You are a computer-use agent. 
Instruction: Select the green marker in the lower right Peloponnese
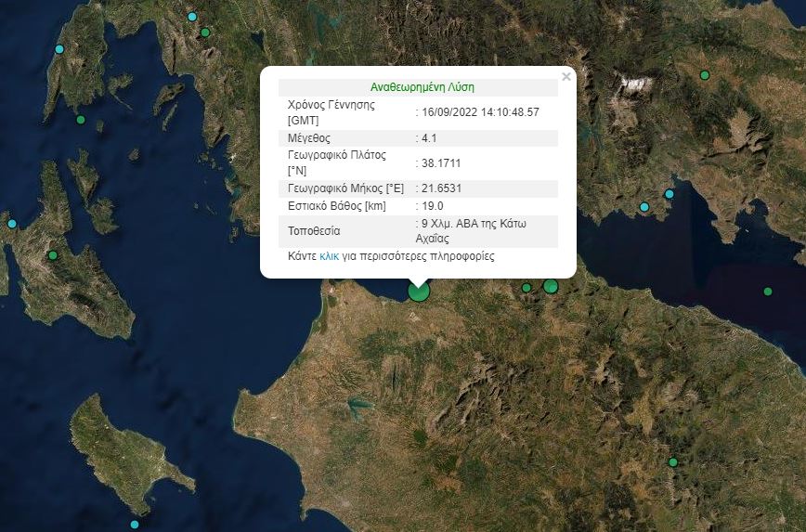(673, 462)
